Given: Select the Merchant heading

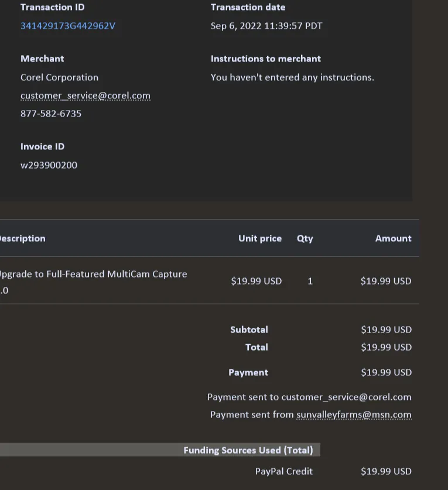Looking at the screenshot, I should (x=42, y=59).
